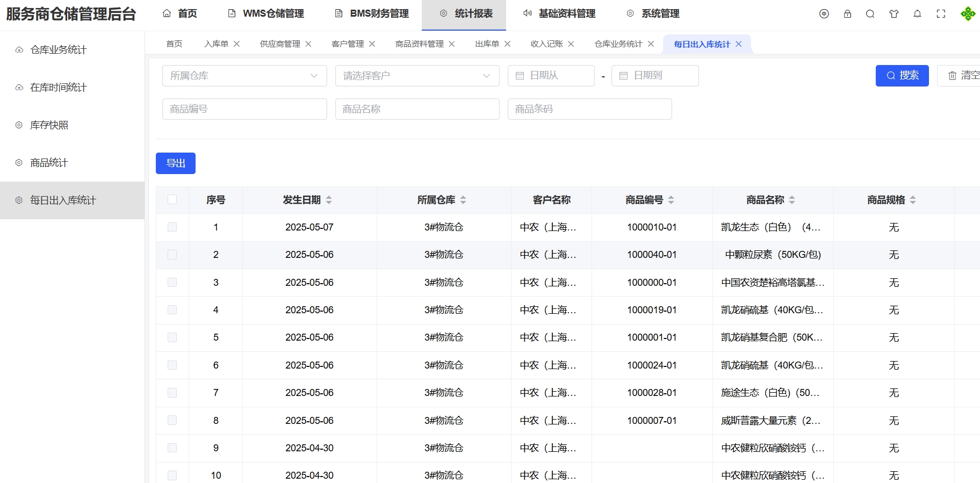Toggle fullscreen mode icon
Screen dimensions: 980x483
point(941,14)
